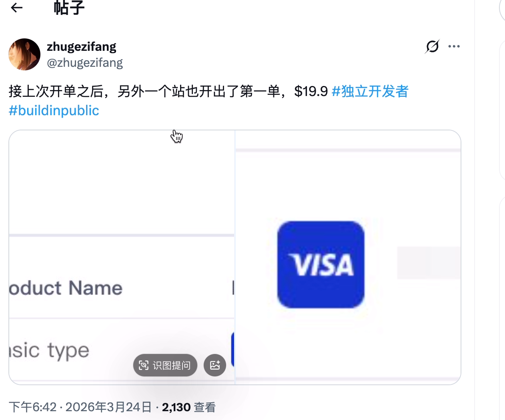Click the post text about $19.9

click(x=168, y=91)
